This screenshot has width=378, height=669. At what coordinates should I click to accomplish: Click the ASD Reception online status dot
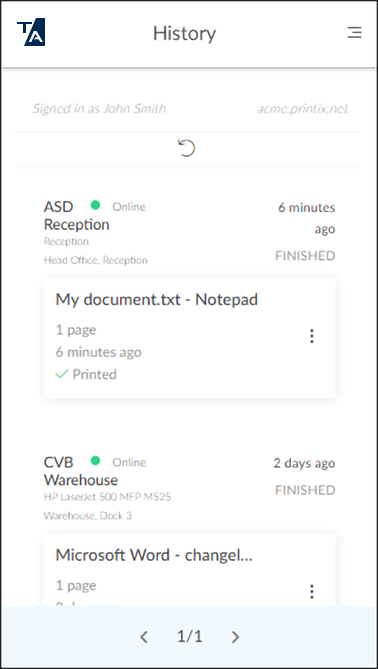96,205
